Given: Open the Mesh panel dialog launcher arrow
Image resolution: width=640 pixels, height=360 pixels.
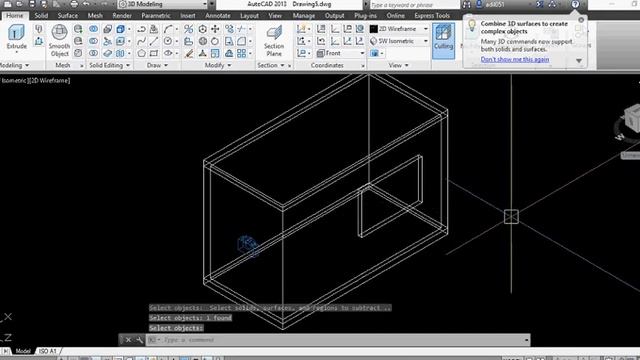Looking at the screenshot, I should click(82, 66).
